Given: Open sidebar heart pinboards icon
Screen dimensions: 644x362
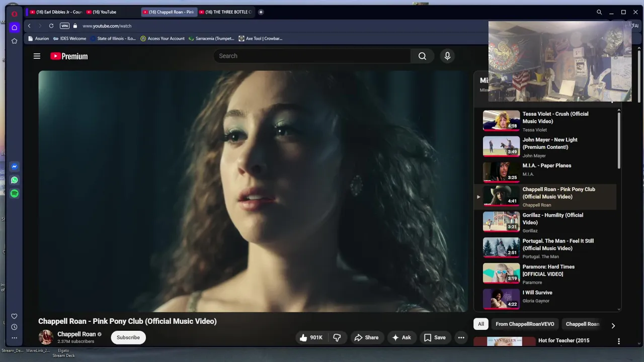Looking at the screenshot, I should tap(15, 316).
